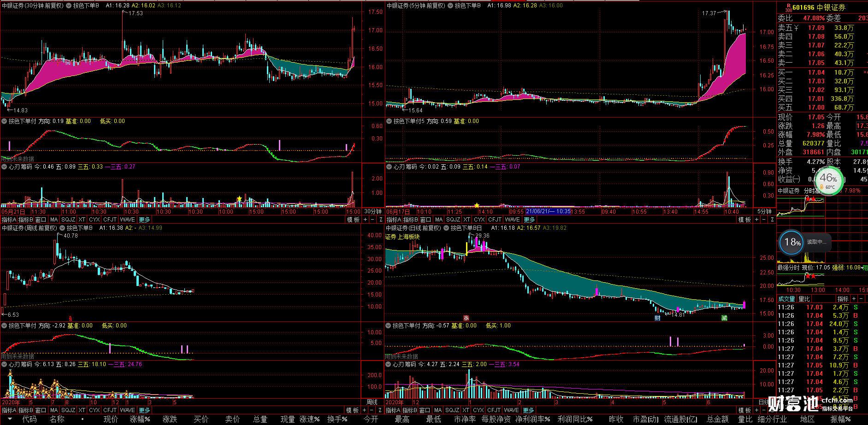Click 更多 in 5-minute chart toolbar
The width and height of the screenshot is (868, 425).
[529, 220]
